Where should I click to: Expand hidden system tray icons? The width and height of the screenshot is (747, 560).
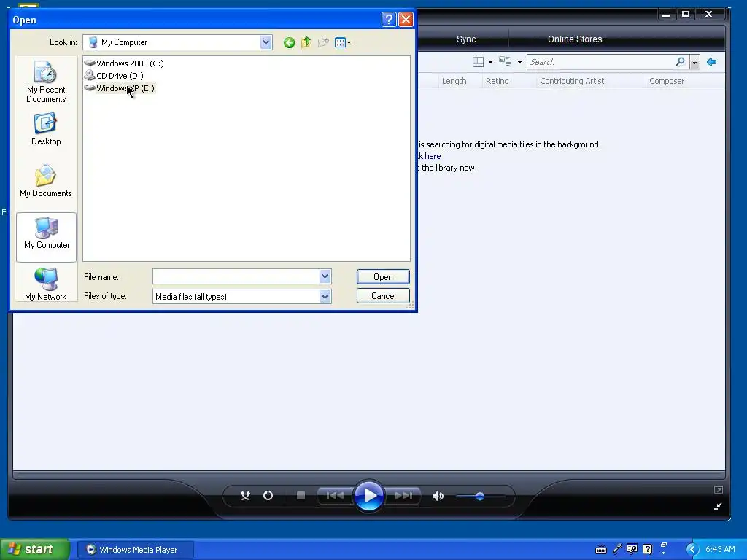692,550
